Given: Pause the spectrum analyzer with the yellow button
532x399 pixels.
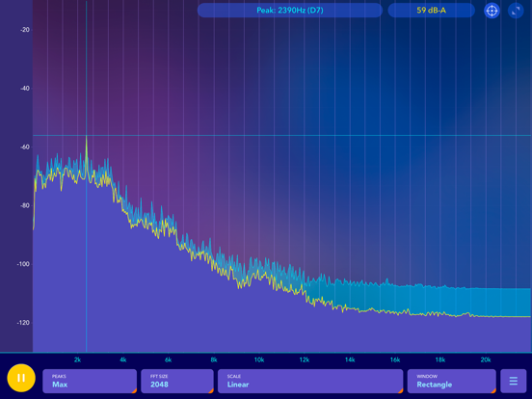Looking at the screenshot, I should pyautogui.click(x=21, y=378).
